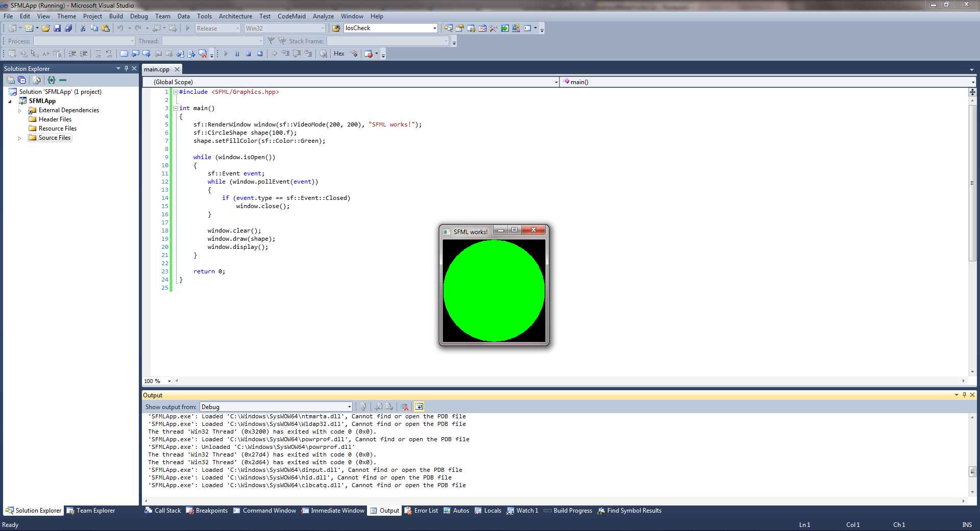Switch to the Team Explorer tab
980x531 pixels.
click(x=91, y=511)
